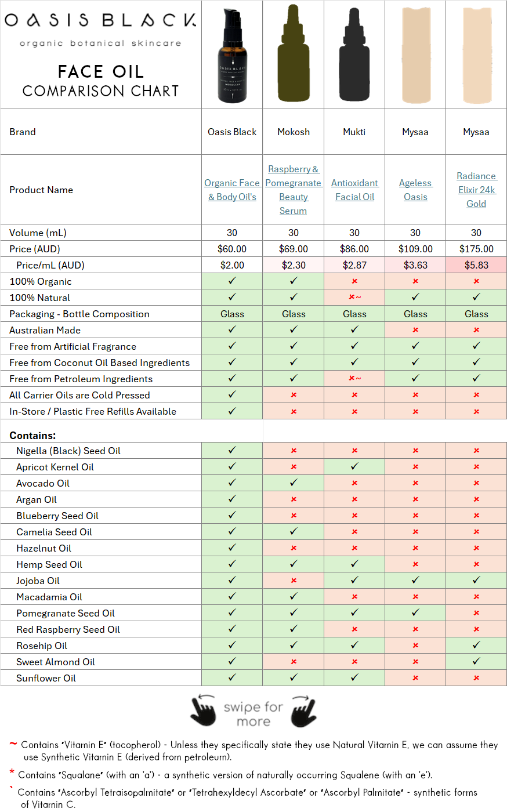Screen dimensions: 507x812
Task: Open the Organic Face & Body Oil's link
Action: tap(232, 190)
